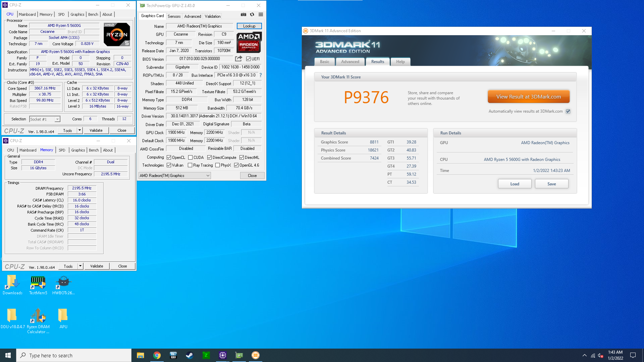
Task: Select the Ryzen DRAM Calculator shortcut
Action: 38,321
